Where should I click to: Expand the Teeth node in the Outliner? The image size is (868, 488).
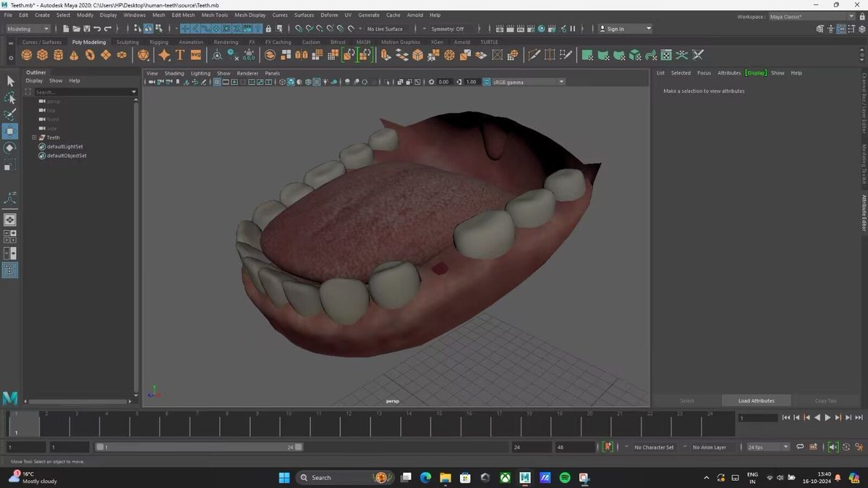pyautogui.click(x=35, y=137)
